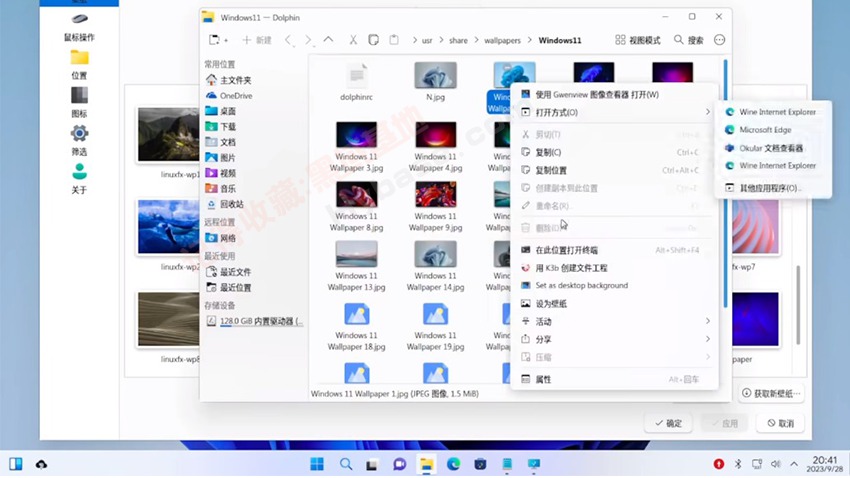Select Windows 11 Wallpaper 3.jpg

356,146
